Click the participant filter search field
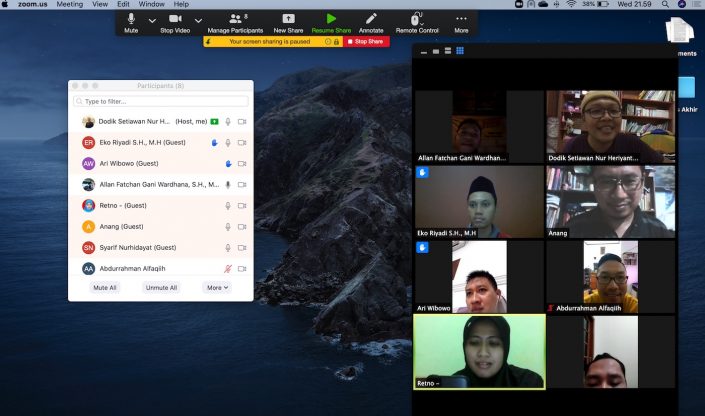Screen dimensions: 705x416 click(161, 101)
